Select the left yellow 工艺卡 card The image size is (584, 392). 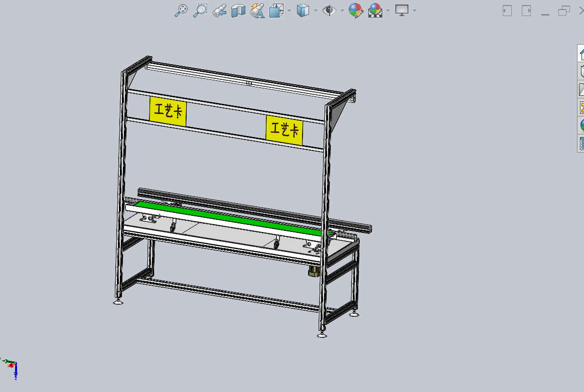tap(168, 111)
